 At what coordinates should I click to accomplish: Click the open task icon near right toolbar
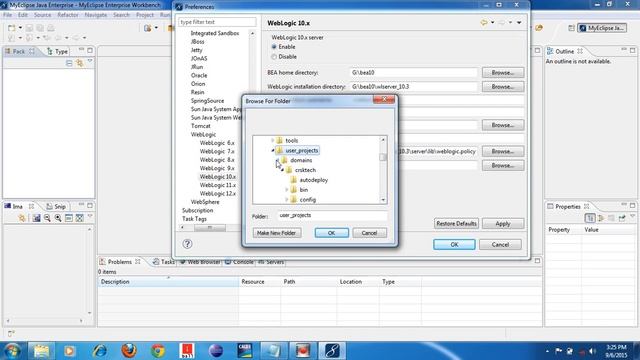539,28
